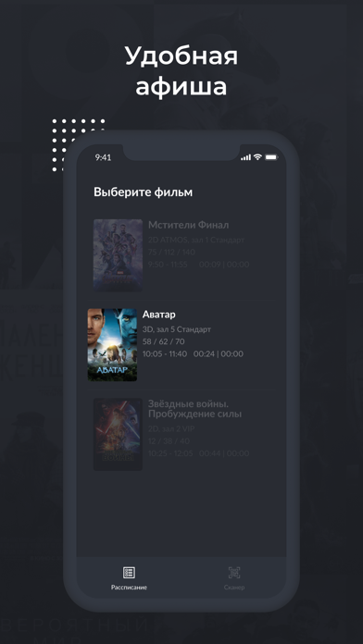Select the Мстители Финал poster
Image resolution: width=363 pixels, height=644 pixels.
pyautogui.click(x=118, y=255)
